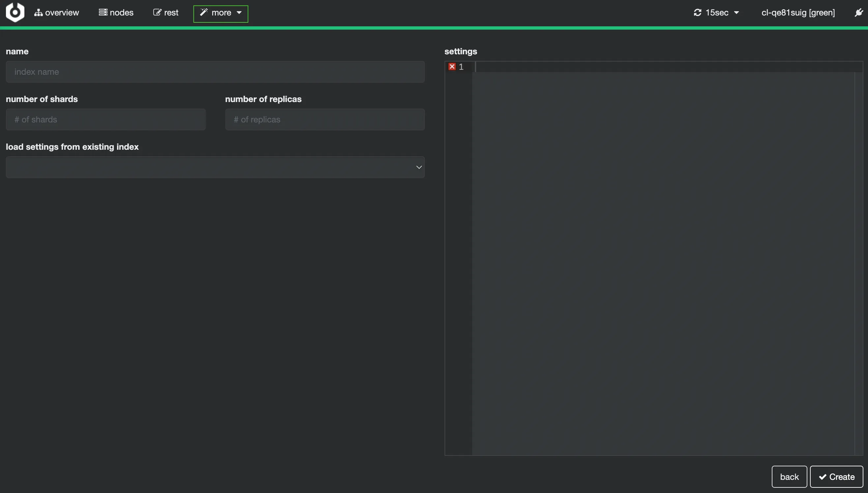The height and width of the screenshot is (493, 868).
Task: Click the magic wand icon in more menu
Action: coord(204,12)
